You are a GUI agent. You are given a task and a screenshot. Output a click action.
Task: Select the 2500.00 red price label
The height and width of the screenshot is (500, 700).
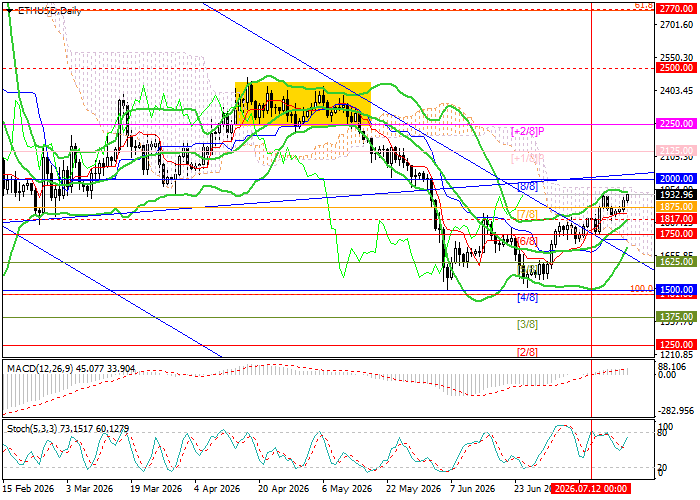[x=676, y=68]
